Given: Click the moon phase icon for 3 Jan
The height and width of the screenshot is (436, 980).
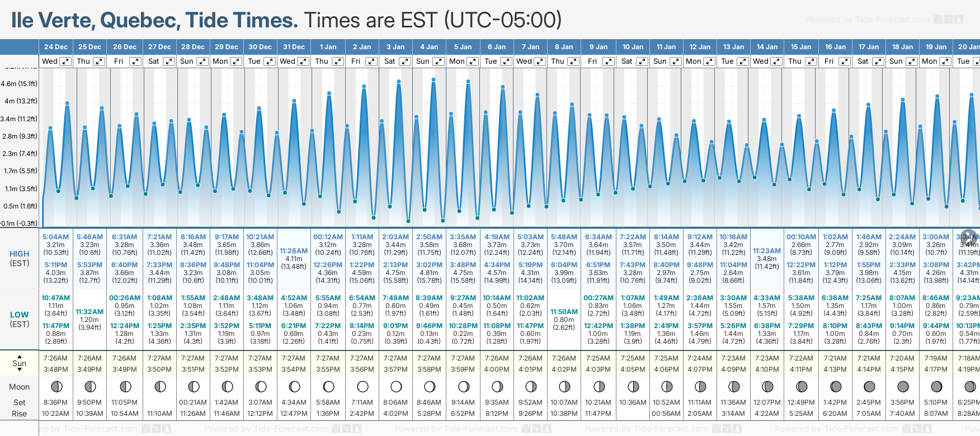Looking at the screenshot, I should (x=396, y=387).
